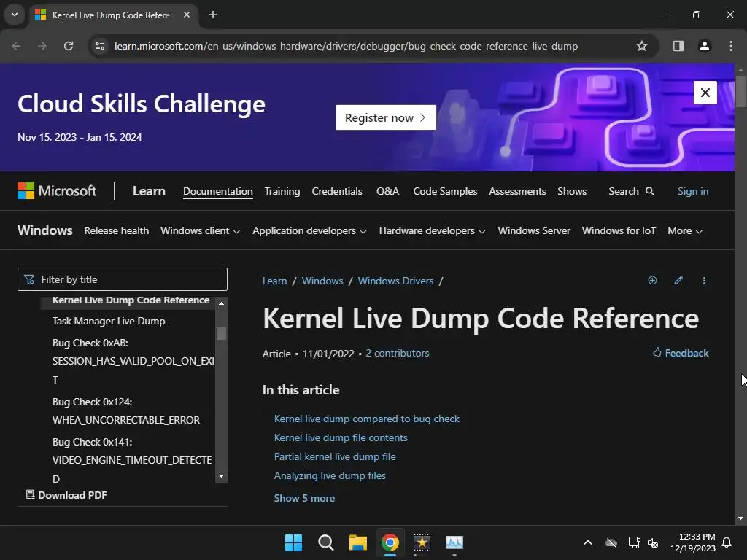This screenshot has width=747, height=560.
Task: Click Windows breadcrumb link
Action: [322, 281]
